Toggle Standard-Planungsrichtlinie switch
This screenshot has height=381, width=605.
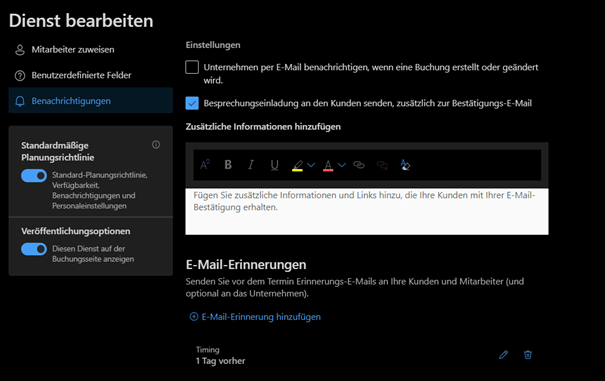click(34, 176)
